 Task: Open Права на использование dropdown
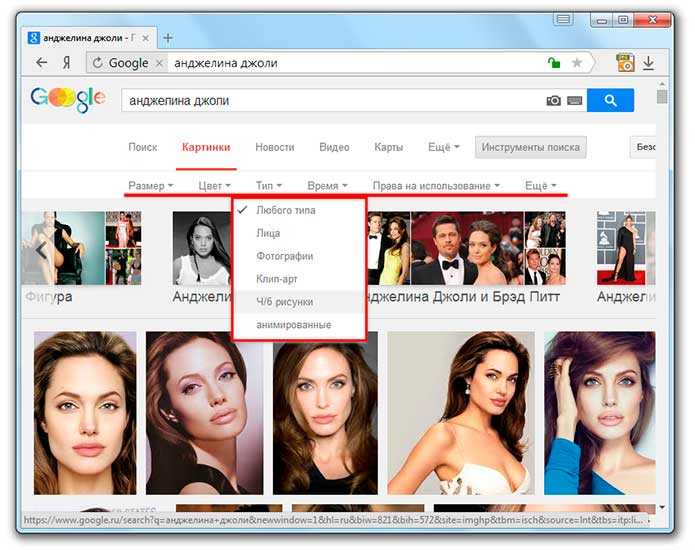(436, 186)
